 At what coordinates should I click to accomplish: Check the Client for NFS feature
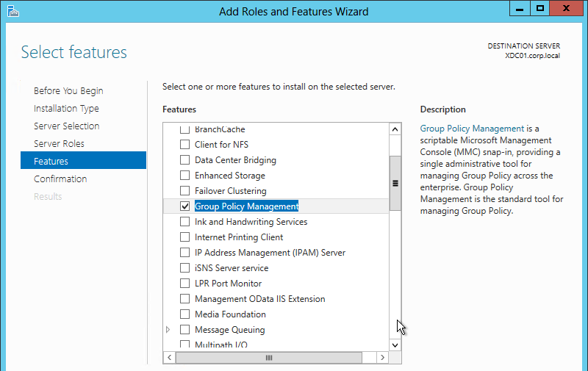point(185,144)
